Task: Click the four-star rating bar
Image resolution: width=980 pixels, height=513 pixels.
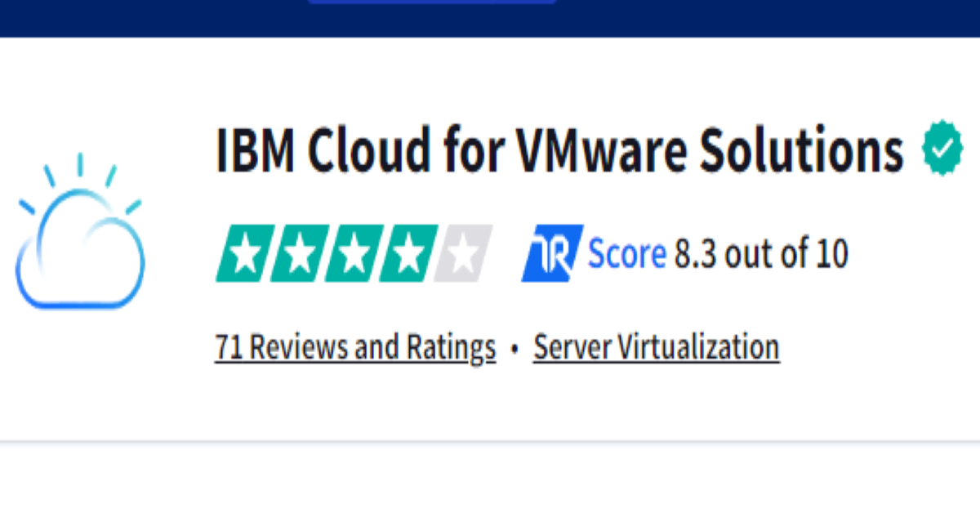Action: (x=354, y=254)
